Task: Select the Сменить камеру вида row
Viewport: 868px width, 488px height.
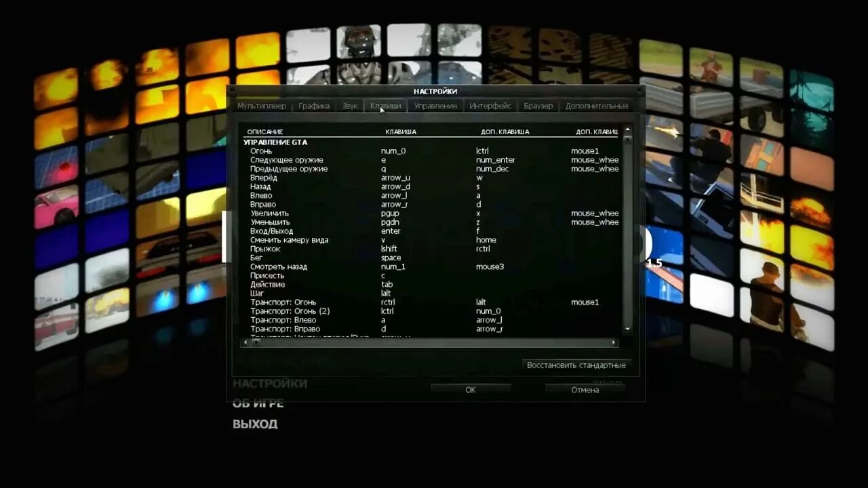Action: tap(431, 240)
